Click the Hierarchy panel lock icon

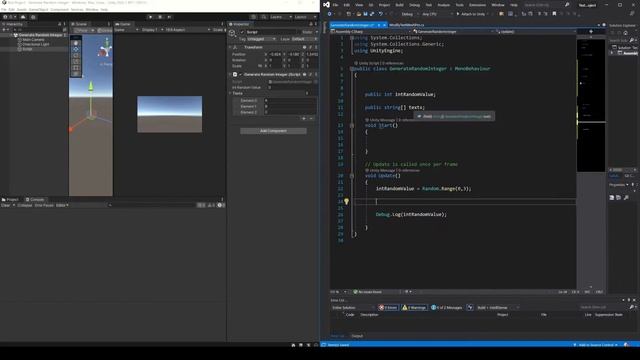pos(60,24)
